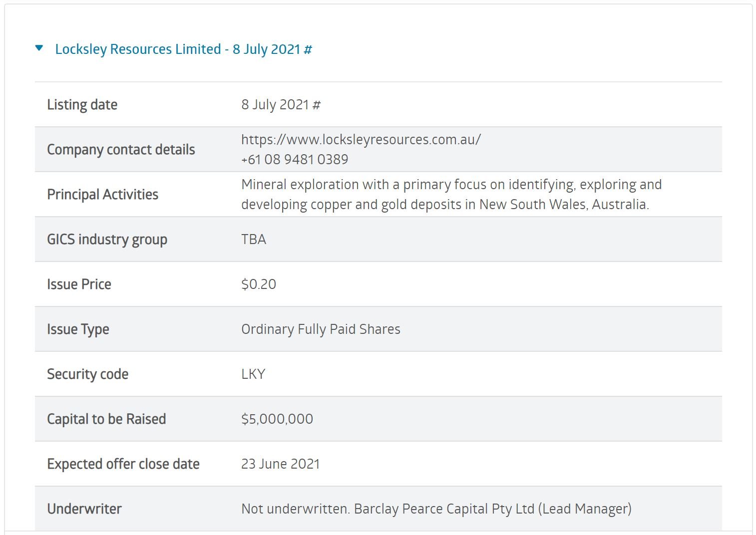Open the Locksley Resources Limited heading link
The width and height of the screenshot is (756, 535).
coord(183,49)
